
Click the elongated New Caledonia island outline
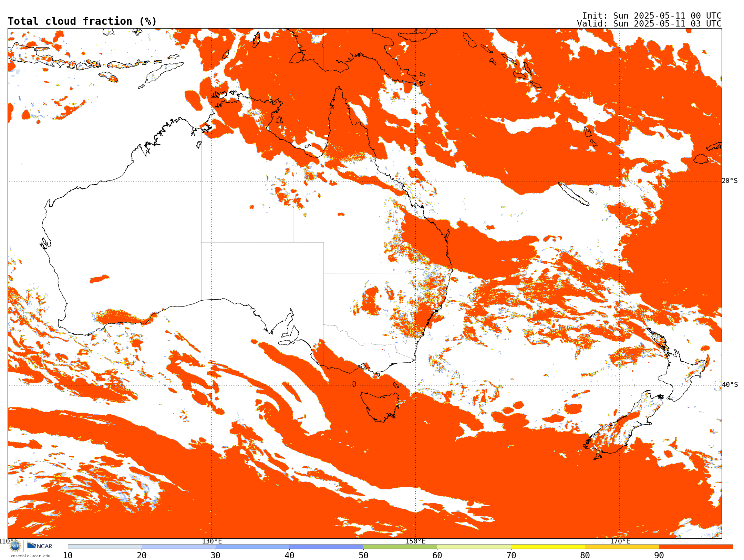573,194
